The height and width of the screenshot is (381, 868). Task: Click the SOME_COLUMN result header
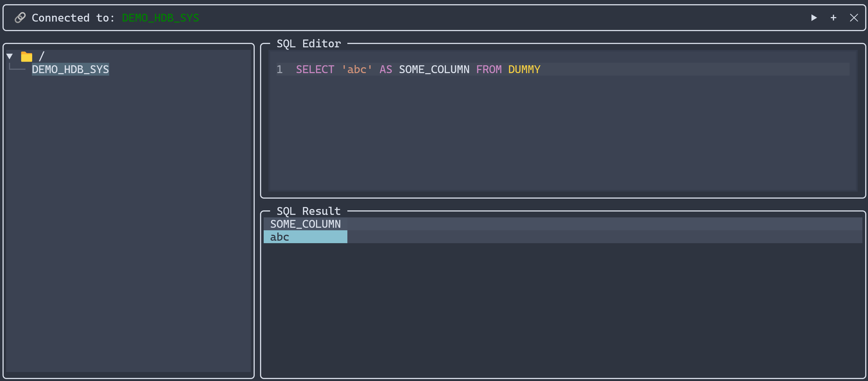click(305, 224)
